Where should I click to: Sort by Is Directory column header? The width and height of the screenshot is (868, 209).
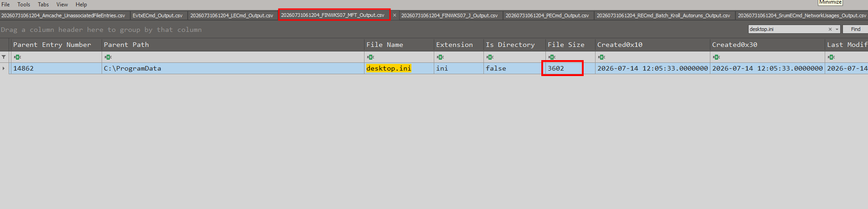pyautogui.click(x=514, y=45)
